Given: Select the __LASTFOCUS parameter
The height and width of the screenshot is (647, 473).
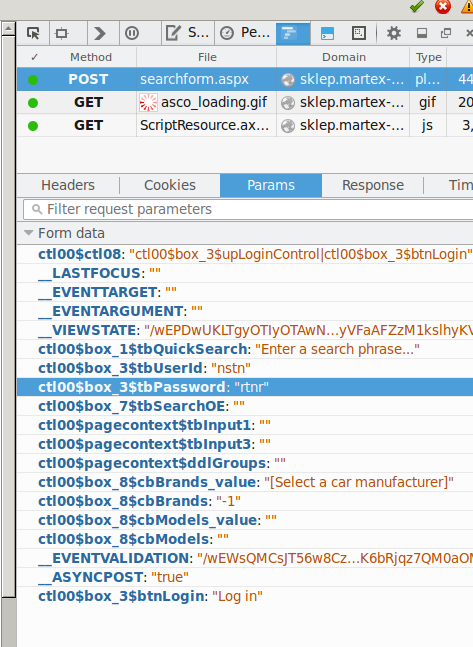Looking at the screenshot, I should point(245,273).
